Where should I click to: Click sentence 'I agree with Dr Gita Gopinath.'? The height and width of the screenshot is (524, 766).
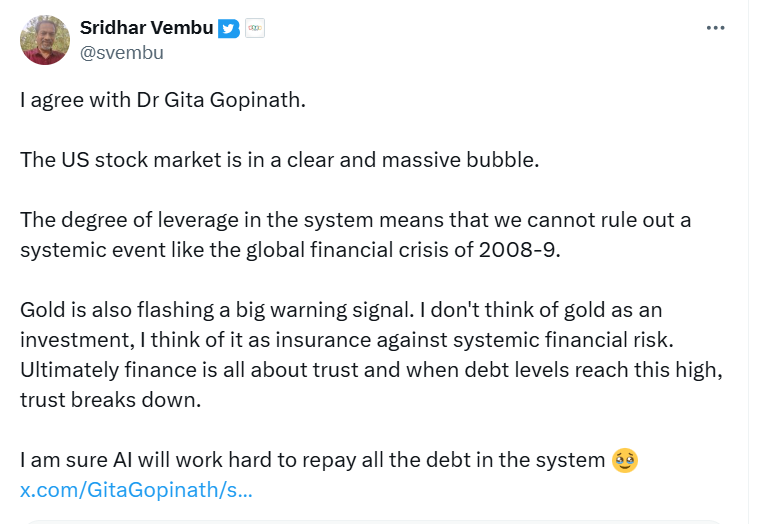tap(163, 100)
